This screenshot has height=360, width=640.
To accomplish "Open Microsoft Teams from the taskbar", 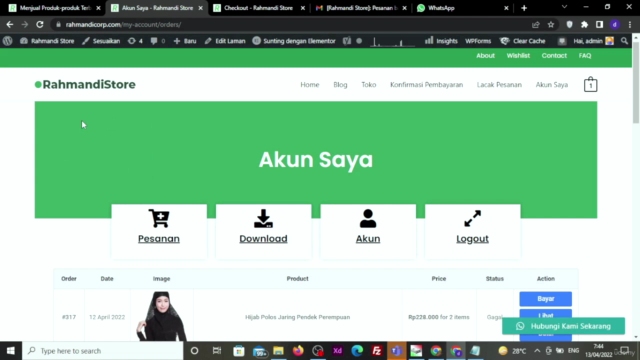I will tap(396, 351).
